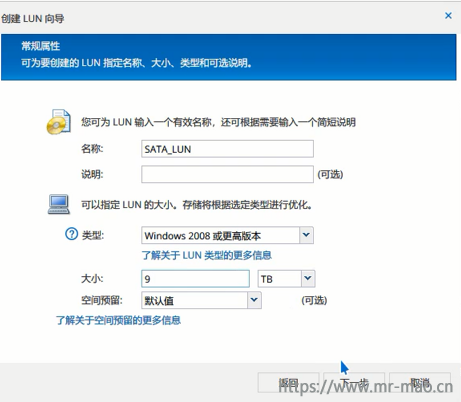461x402 pixels.
Task: Cancel the wizard with the 取消 button
Action: coord(420,382)
